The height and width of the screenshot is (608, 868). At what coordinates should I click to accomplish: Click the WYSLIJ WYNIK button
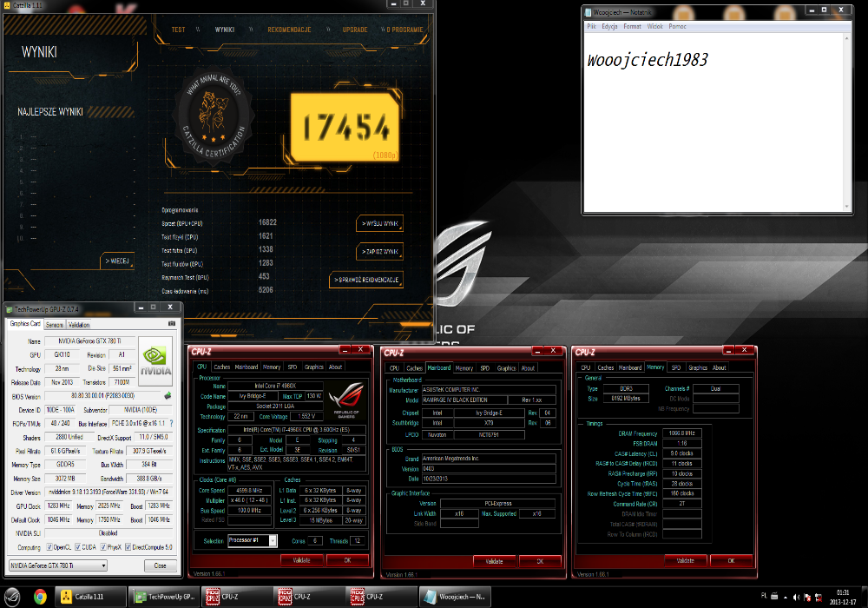[x=380, y=223]
